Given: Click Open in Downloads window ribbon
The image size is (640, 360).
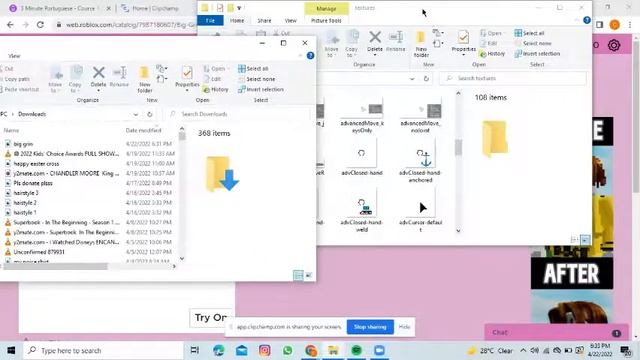Looking at the screenshot, I should coord(215,69).
